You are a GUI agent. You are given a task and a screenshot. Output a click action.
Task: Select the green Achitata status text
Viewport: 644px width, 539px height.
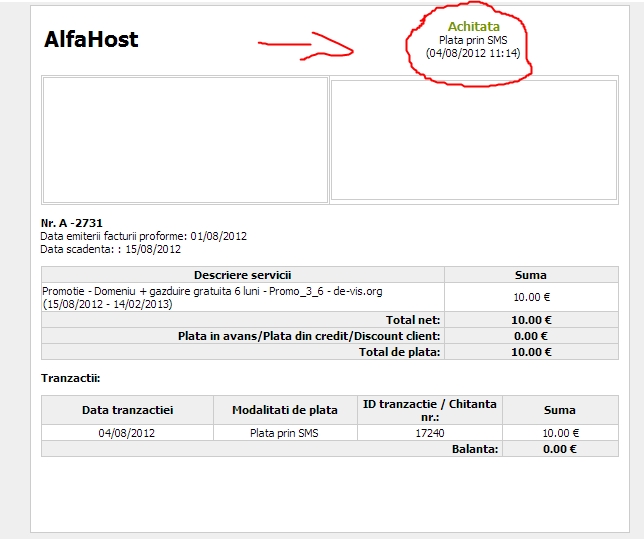474,26
